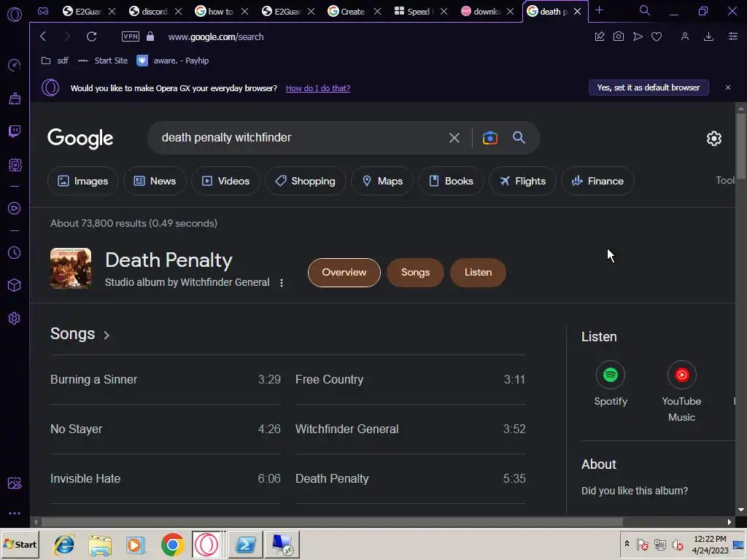Open YouTube Music listen option
The image size is (747, 560).
pyautogui.click(x=681, y=392)
